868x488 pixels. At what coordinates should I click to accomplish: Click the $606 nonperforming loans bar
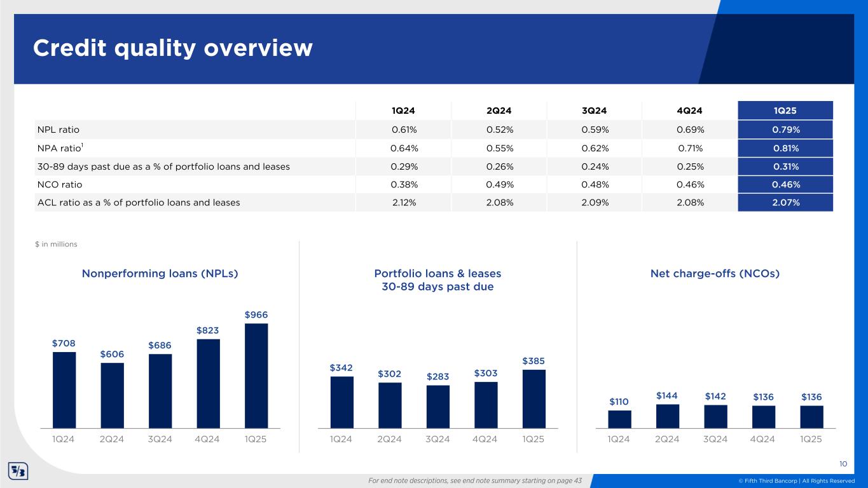pos(112,395)
